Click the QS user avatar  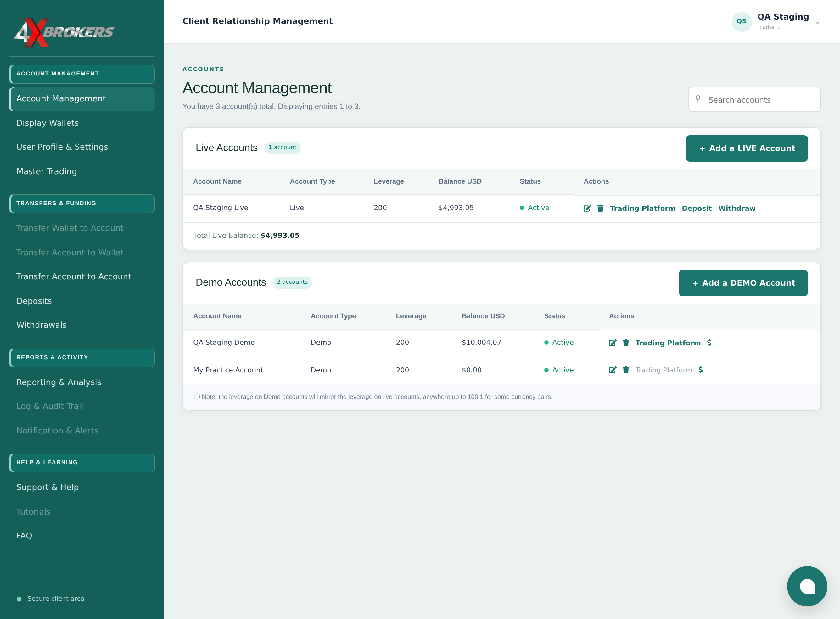(742, 22)
